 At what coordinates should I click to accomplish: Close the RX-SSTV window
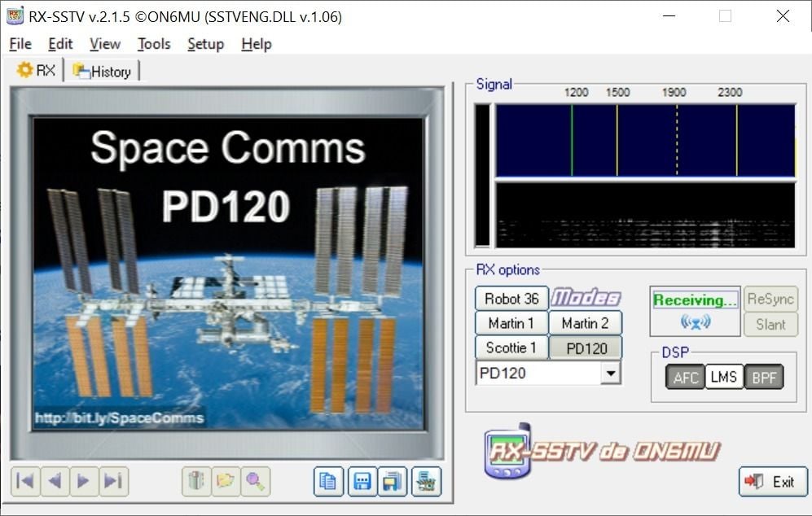coord(783,16)
